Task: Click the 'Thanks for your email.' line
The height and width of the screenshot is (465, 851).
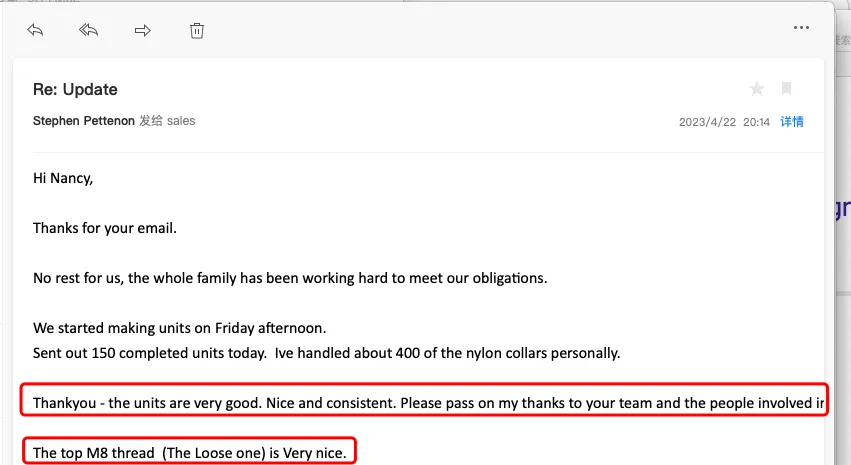Action: [104, 228]
